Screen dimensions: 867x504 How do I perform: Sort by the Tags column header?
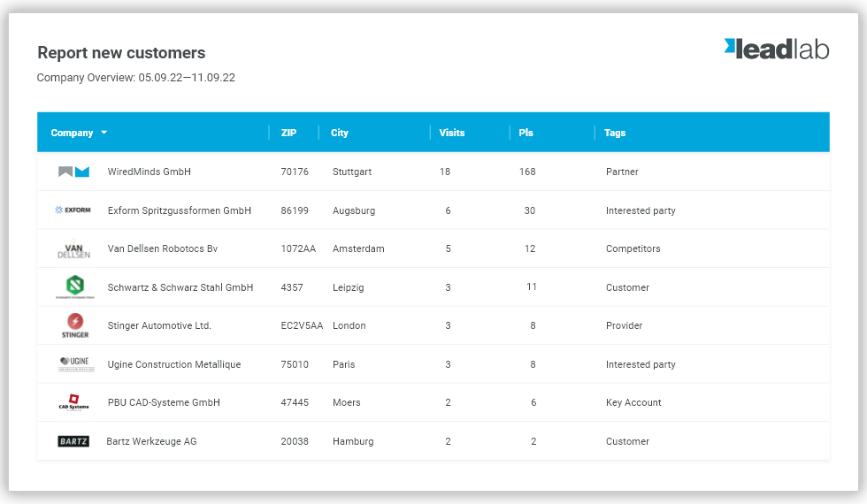pos(615,133)
